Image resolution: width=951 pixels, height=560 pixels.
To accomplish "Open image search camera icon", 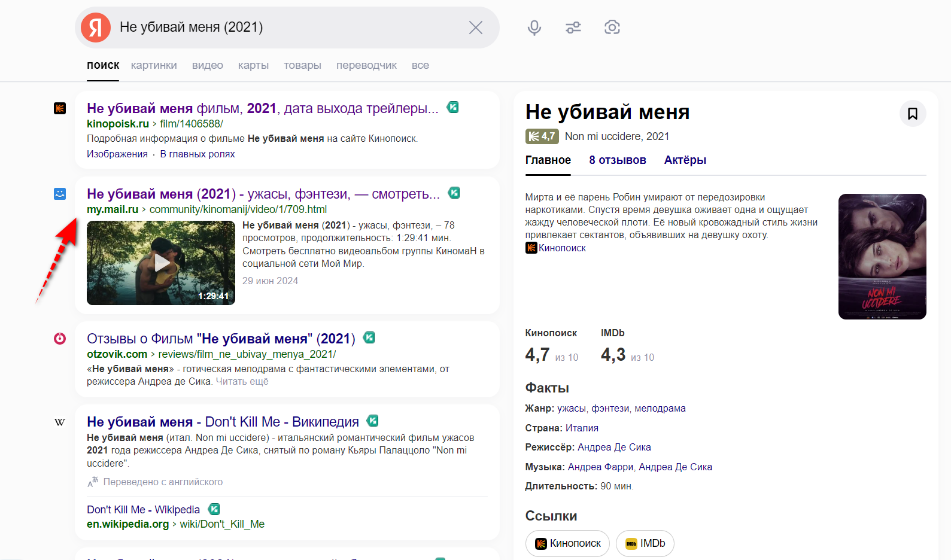I will [x=612, y=28].
